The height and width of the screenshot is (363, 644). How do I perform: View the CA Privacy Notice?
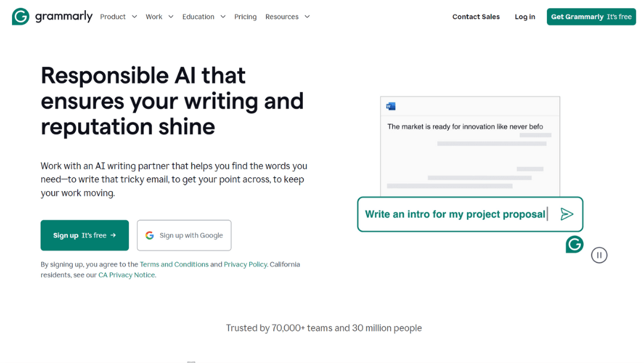[x=126, y=275]
